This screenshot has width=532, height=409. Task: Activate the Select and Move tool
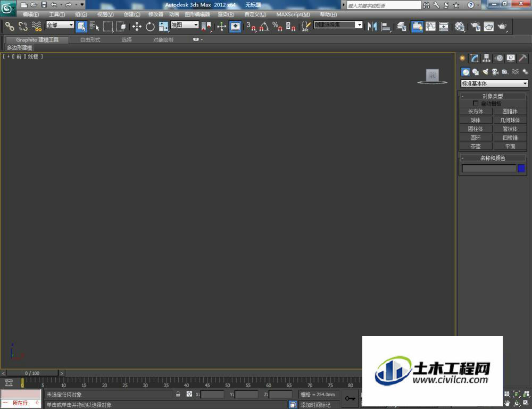tap(137, 26)
